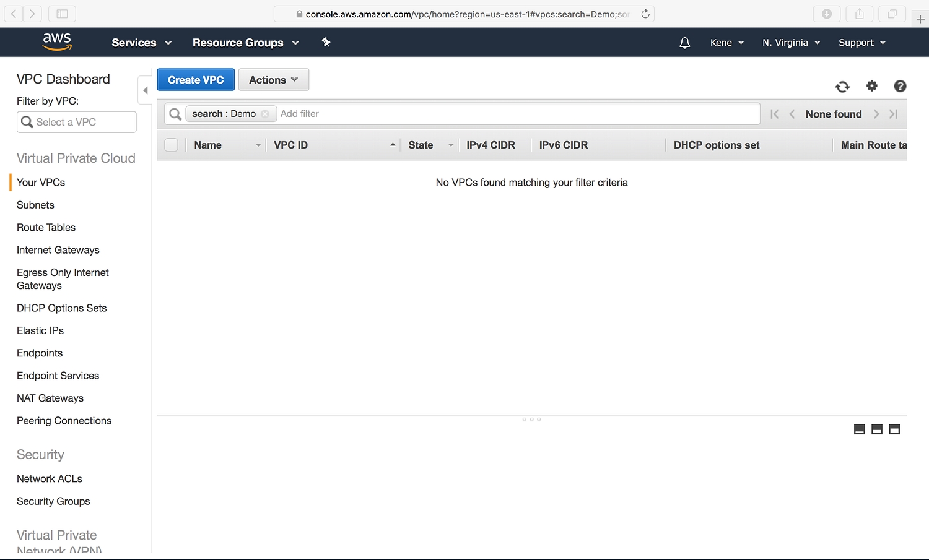Screen dimensions: 929x560
Task: Open the Kene account dropdown
Action: (x=726, y=43)
